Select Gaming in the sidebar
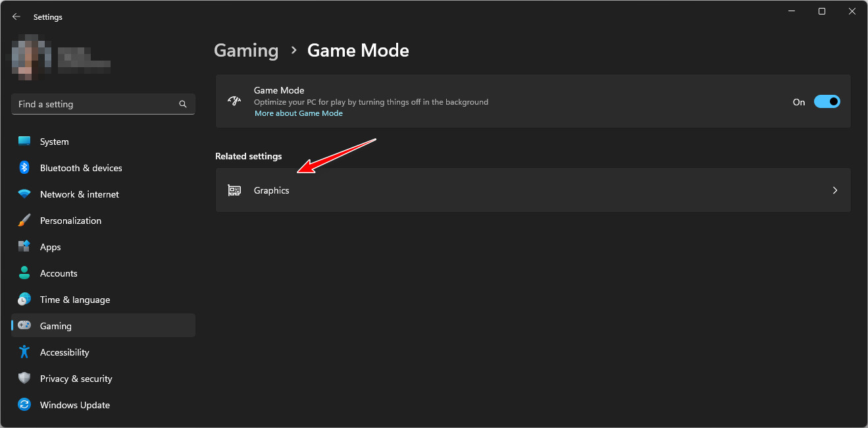This screenshot has height=428, width=868. (56, 326)
